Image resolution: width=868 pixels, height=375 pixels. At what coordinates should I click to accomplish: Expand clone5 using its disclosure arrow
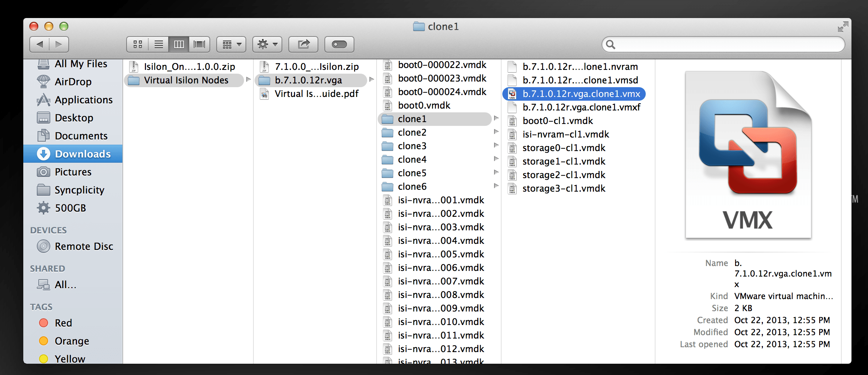click(x=496, y=172)
